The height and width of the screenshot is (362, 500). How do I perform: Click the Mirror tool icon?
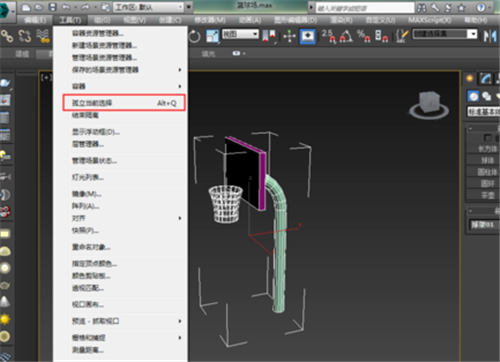point(490,36)
